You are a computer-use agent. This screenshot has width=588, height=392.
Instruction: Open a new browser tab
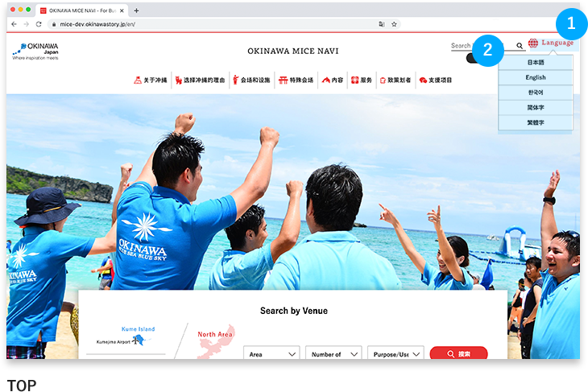[x=136, y=10]
